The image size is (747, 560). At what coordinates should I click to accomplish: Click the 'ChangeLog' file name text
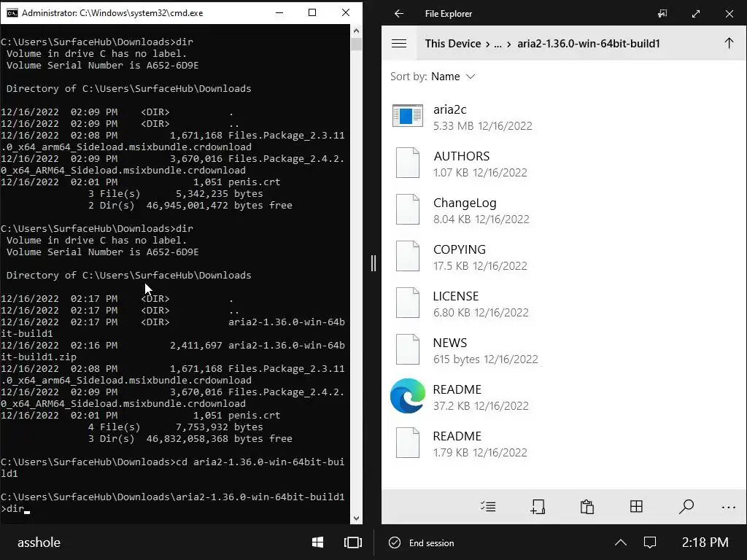click(x=465, y=203)
